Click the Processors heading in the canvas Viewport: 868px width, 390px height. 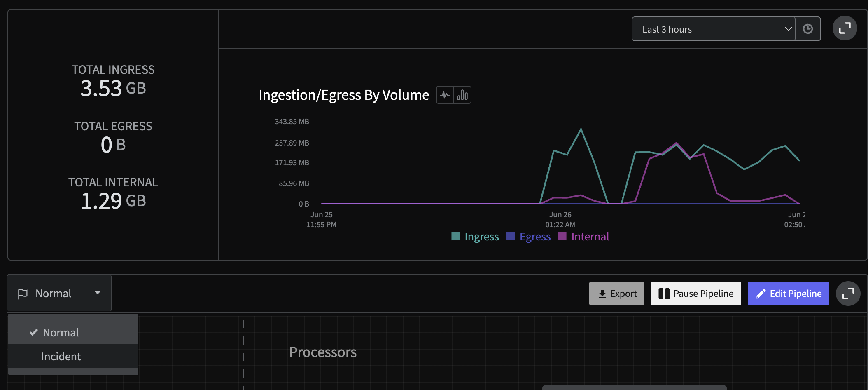[323, 352]
